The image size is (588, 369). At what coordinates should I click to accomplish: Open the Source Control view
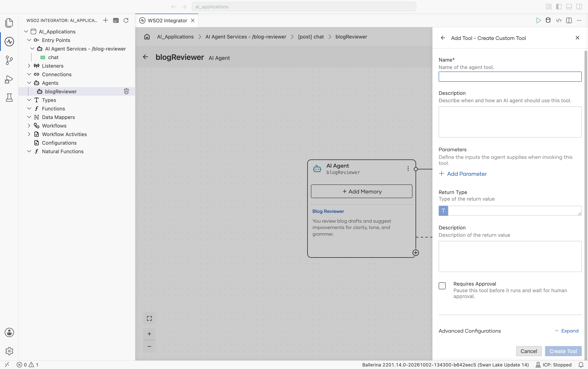(x=9, y=60)
